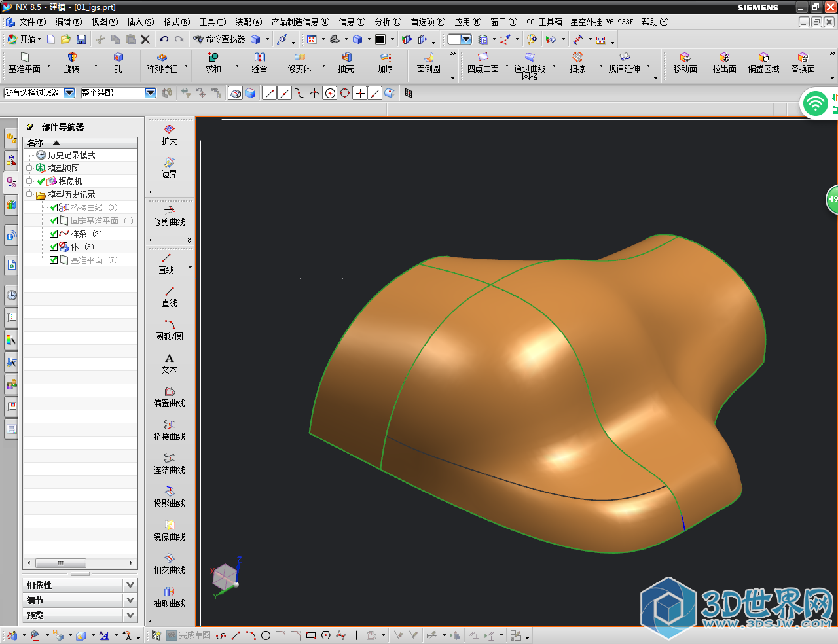
Task: Click the Sew (缝合) tool
Action: (x=259, y=63)
